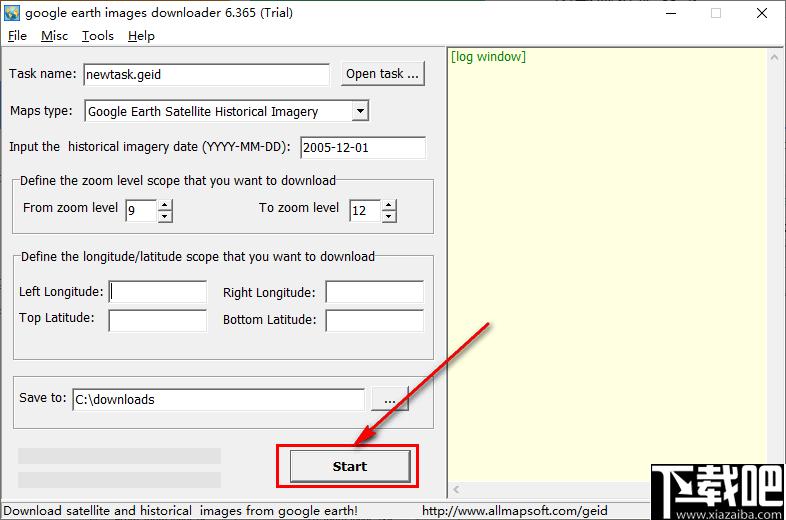The width and height of the screenshot is (786, 520).
Task: Click the Right Longitude input field
Action: pos(374,292)
